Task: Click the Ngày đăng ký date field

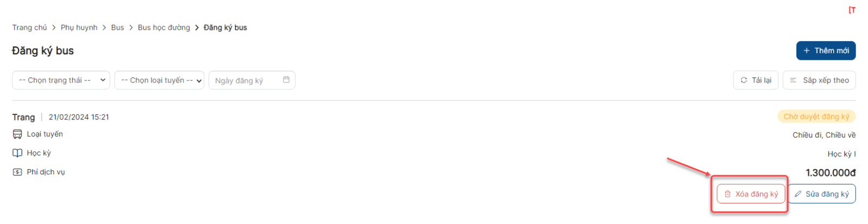Action: coord(252,80)
